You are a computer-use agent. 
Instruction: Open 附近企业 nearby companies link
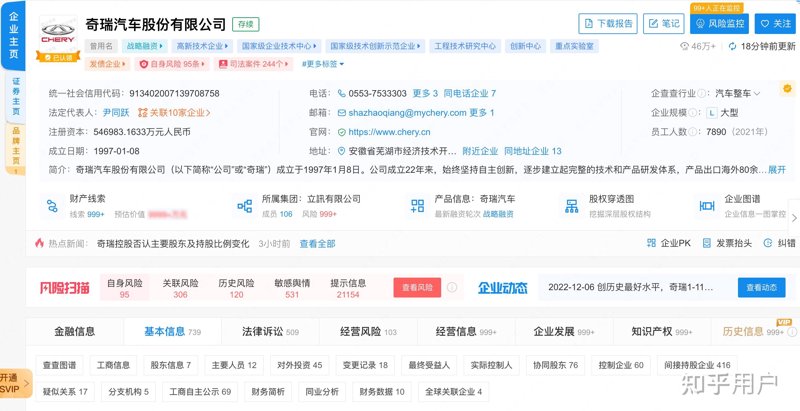pyautogui.click(x=480, y=151)
